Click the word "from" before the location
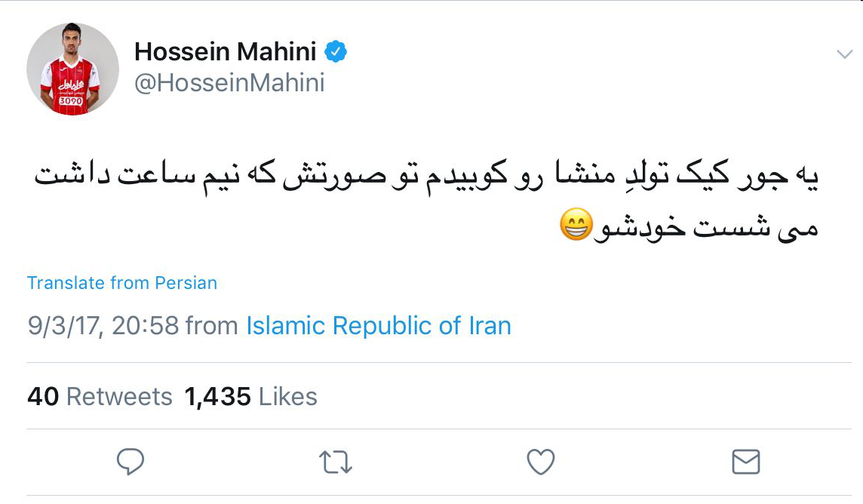The width and height of the screenshot is (863, 504). 213,326
